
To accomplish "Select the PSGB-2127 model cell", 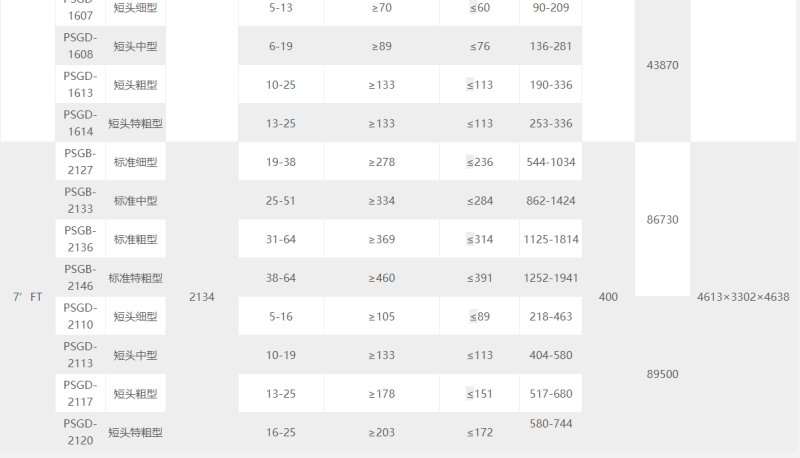I will tap(80, 162).
